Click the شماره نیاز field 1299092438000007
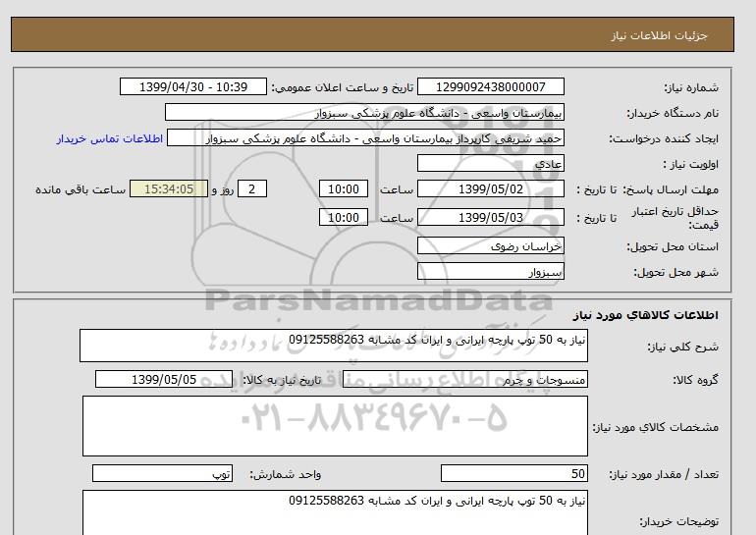Screen dimensions: 756x535 490,86
